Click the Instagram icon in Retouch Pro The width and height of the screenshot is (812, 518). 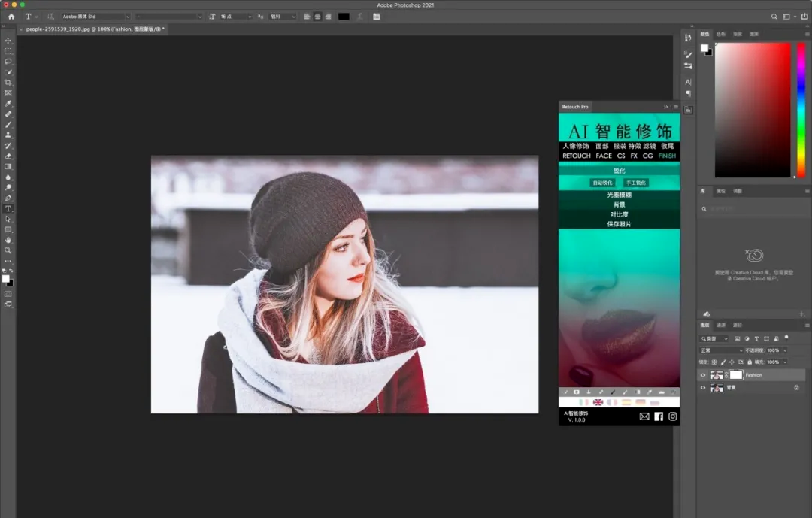[673, 417]
